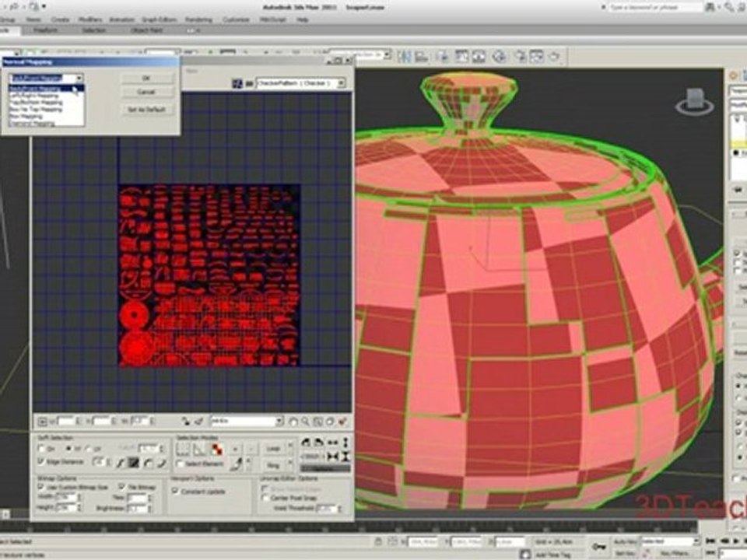Toggle the Edge Distance checkbox
The height and width of the screenshot is (560, 747).
point(41,461)
